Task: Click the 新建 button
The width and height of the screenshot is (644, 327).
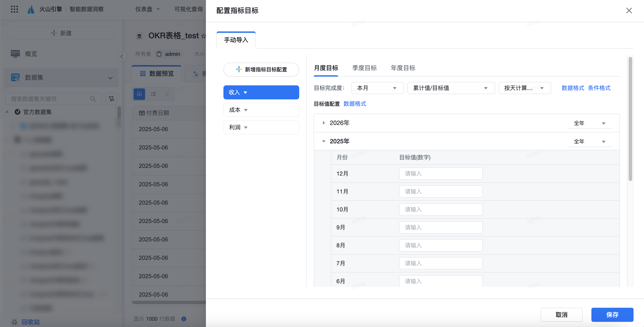Action: coord(61,33)
